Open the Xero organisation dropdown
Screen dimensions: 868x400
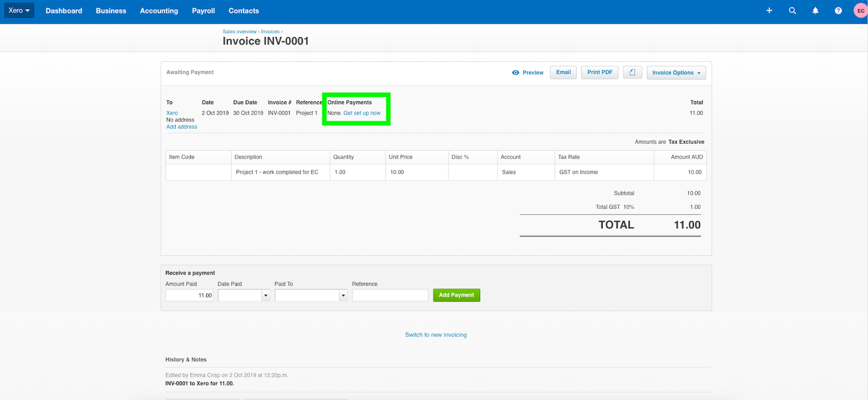[19, 10]
